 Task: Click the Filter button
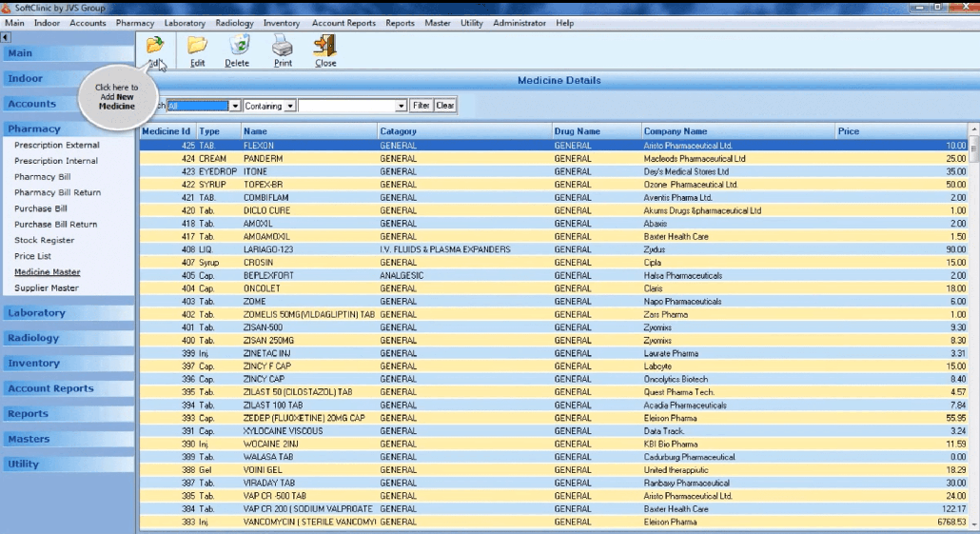[421, 106]
